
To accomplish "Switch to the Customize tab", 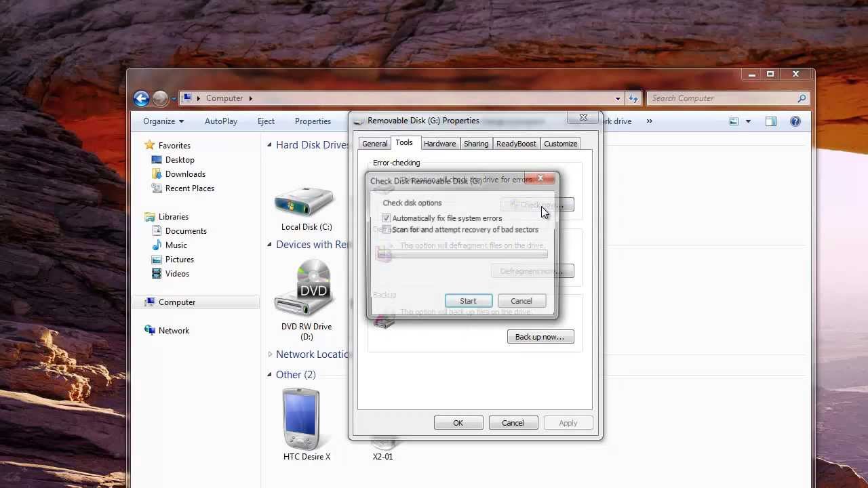I will click(x=561, y=144).
